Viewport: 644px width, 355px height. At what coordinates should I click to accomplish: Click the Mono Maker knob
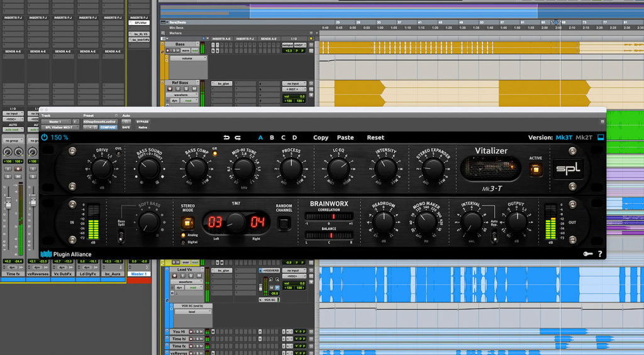pyautogui.click(x=427, y=222)
